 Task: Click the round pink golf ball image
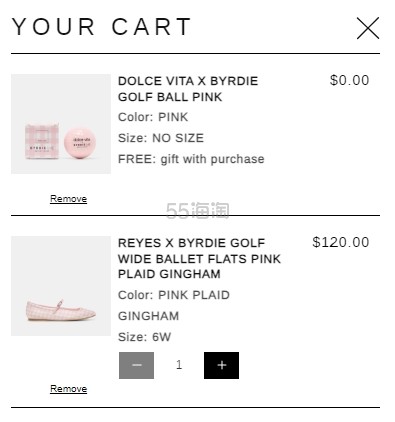tap(80, 143)
